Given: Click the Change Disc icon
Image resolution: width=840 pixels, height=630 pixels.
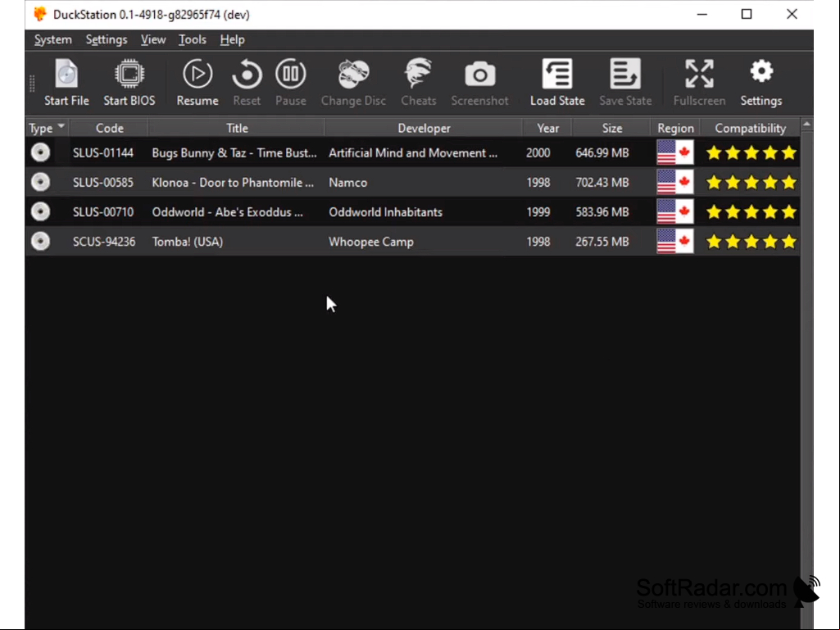Looking at the screenshot, I should 353,74.
